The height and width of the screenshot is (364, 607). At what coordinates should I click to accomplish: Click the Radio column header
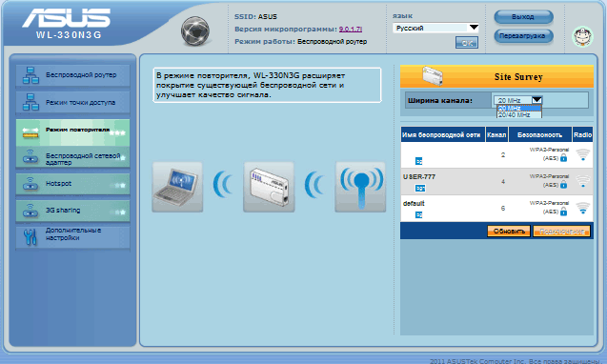582,134
